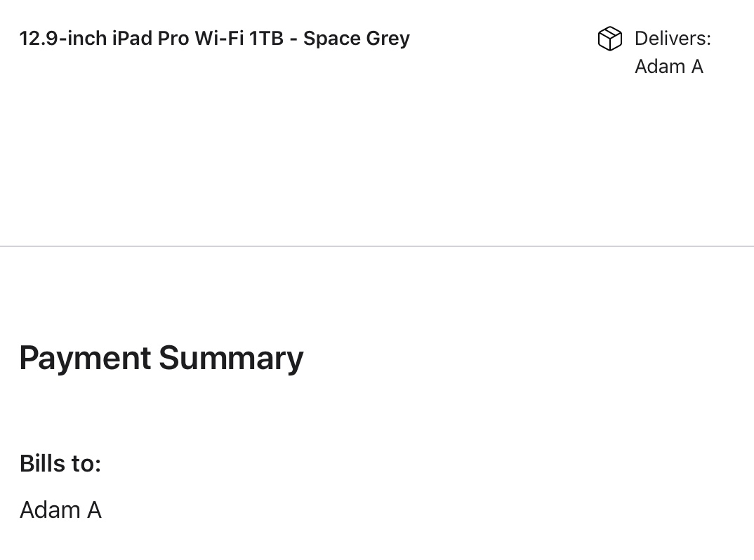Click "12.9-inch" in the product title
754x560 pixels.
tap(62, 39)
